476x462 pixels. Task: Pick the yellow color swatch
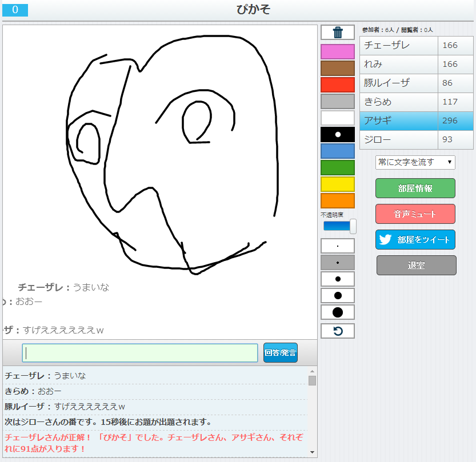coord(338,184)
